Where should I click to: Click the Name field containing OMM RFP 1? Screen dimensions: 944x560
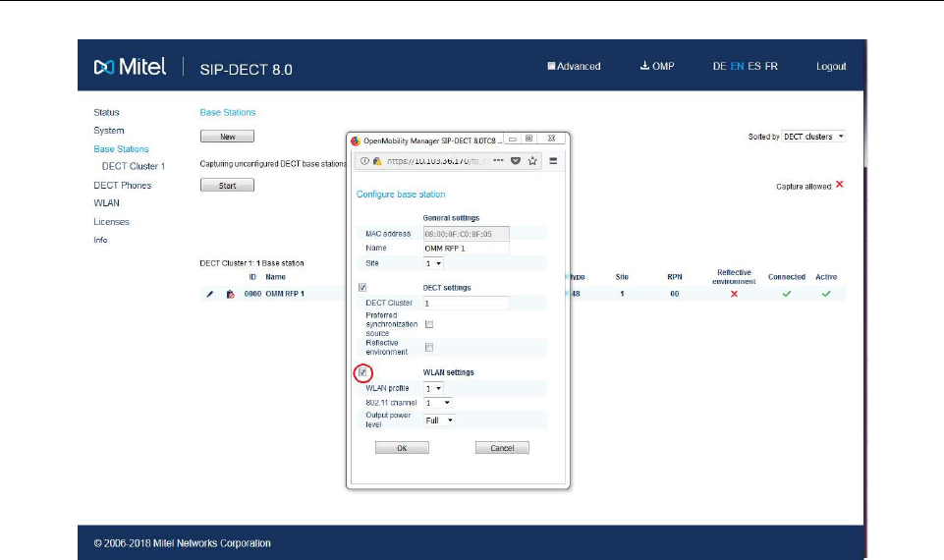tap(467, 249)
